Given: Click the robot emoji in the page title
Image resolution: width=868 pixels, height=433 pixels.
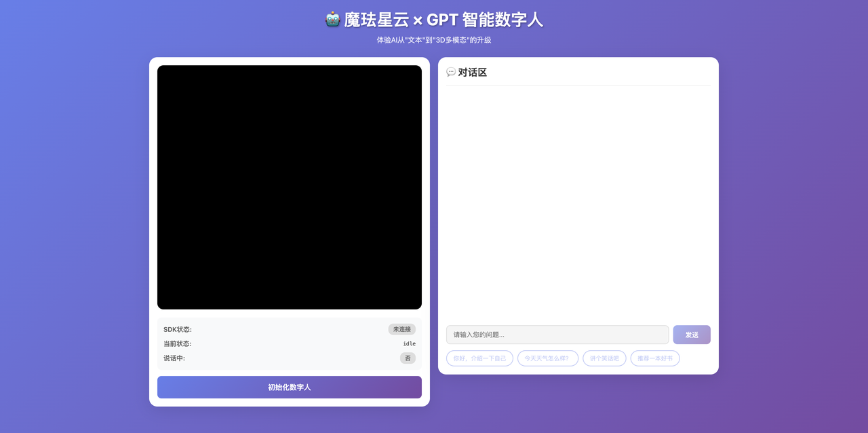Looking at the screenshot, I should [332, 20].
